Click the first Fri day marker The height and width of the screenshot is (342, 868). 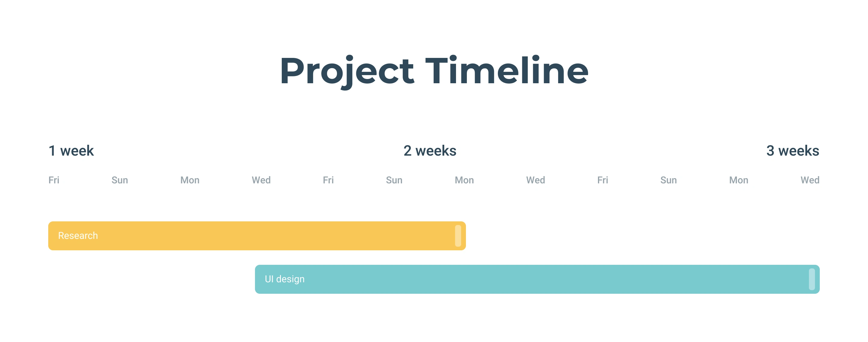click(54, 180)
